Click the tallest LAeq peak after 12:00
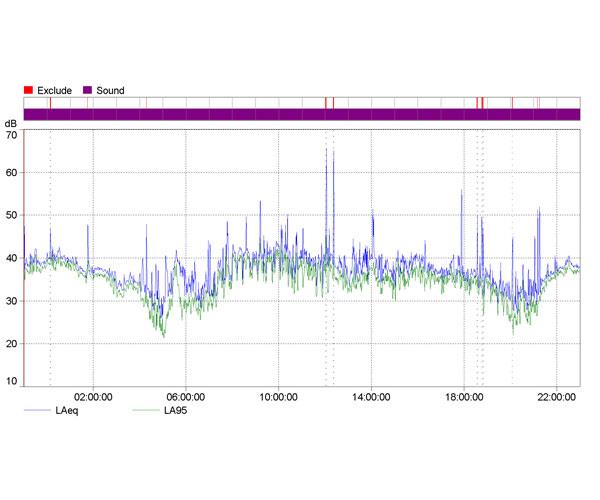Image resolution: width=600 pixels, height=500 pixels. (326, 150)
